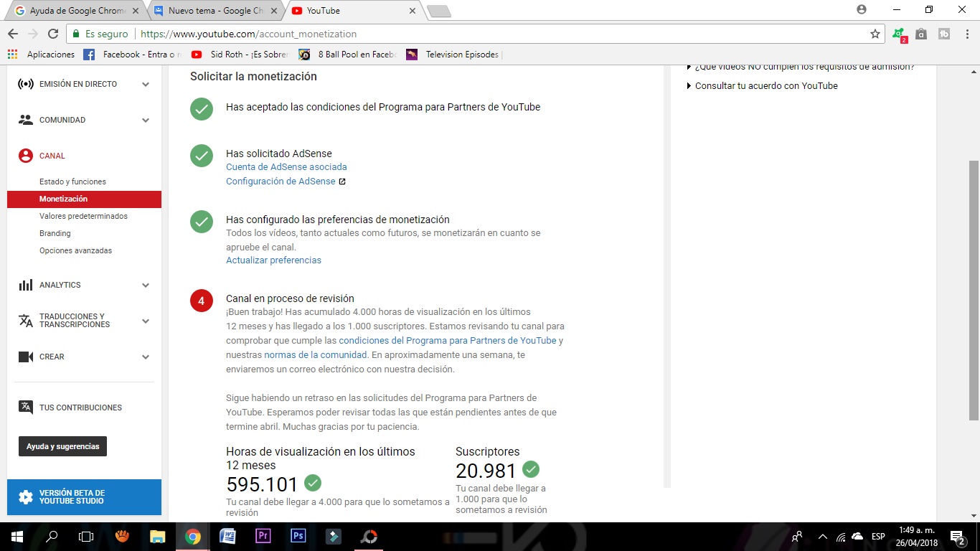Click Ayuda y sugerencias button

pyautogui.click(x=62, y=446)
